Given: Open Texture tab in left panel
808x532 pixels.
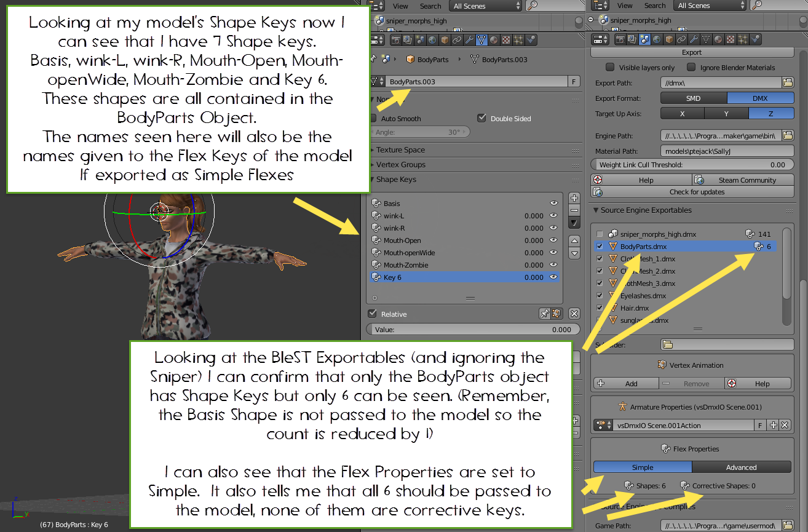Looking at the screenshot, I should click(506, 40).
